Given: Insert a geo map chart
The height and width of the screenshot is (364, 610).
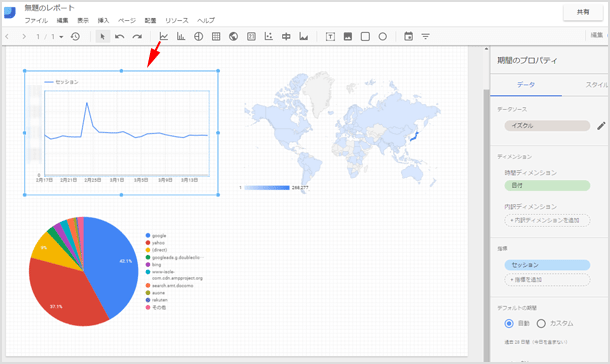Looking at the screenshot, I should pyautogui.click(x=233, y=37).
